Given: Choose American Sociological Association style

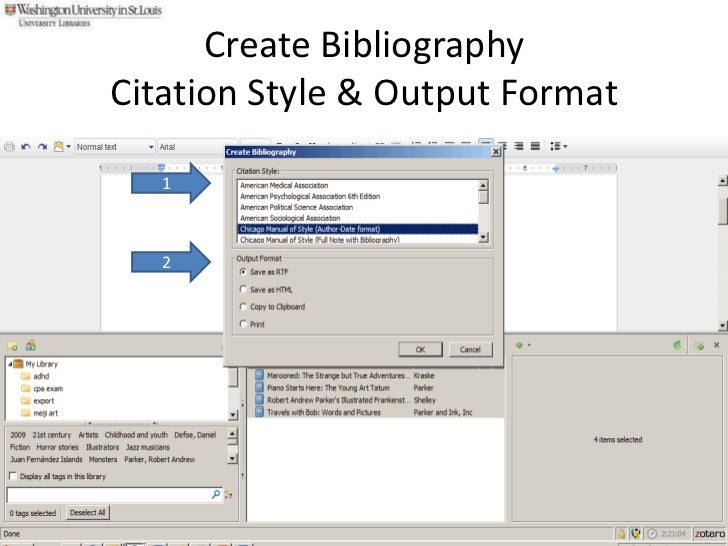Looking at the screenshot, I should point(358,218).
